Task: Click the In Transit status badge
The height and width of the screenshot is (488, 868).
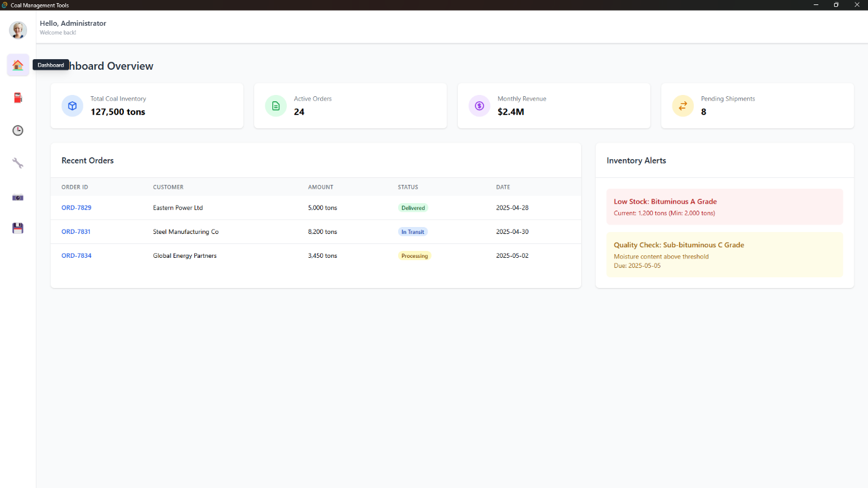Action: click(413, 231)
